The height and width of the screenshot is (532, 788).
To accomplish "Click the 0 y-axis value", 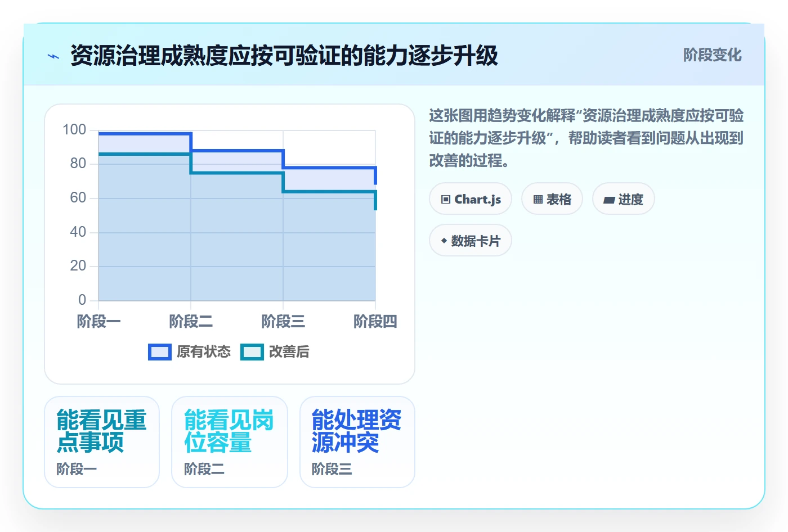I will (x=82, y=300).
